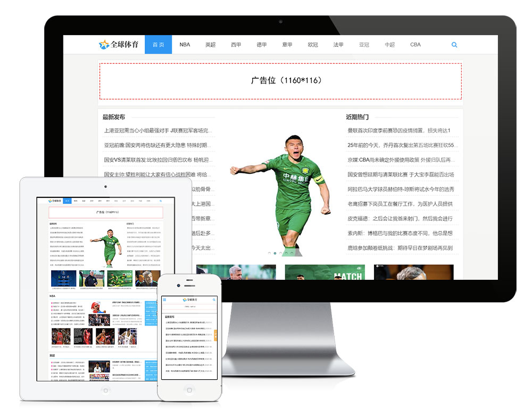Switch to the 英超 section
Screen dimensions: 532x416
[210, 45]
